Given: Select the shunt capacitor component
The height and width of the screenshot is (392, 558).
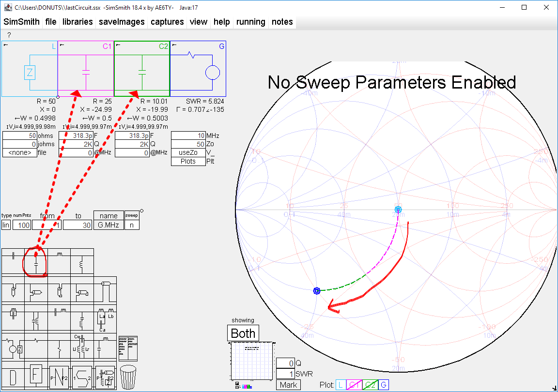Looking at the screenshot, I should (x=36, y=262).
